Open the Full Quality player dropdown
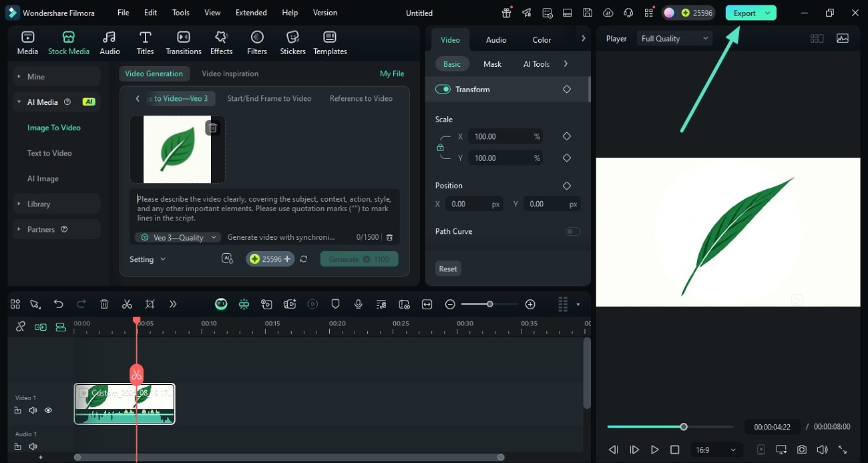 [x=674, y=38]
